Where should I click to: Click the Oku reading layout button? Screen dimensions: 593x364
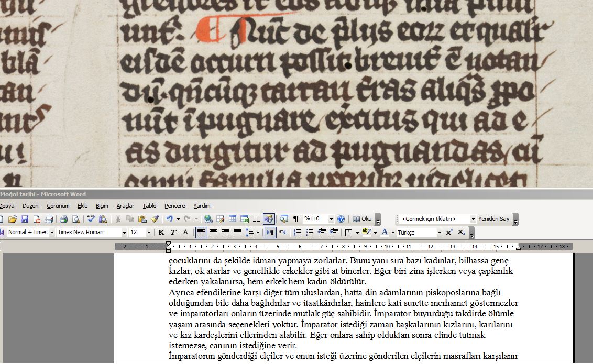(x=363, y=219)
